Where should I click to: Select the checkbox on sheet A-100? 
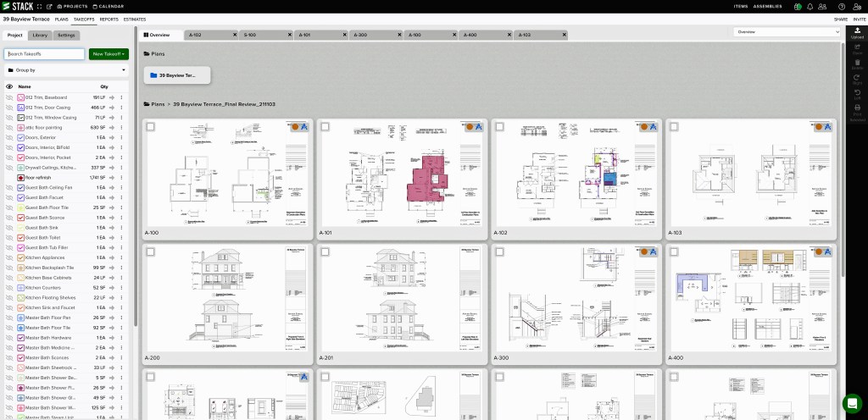point(150,126)
